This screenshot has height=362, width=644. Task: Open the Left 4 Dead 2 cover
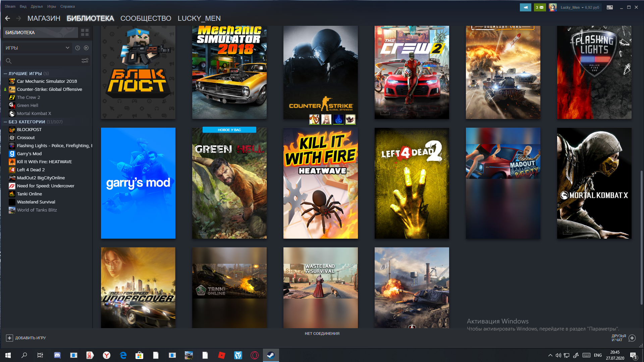pyautogui.click(x=412, y=183)
